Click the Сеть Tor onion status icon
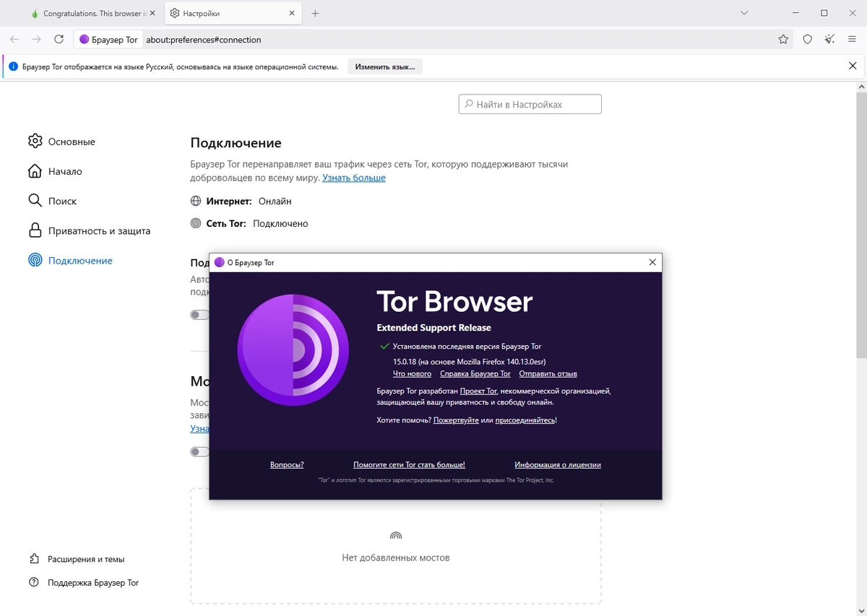Image resolution: width=867 pixels, height=616 pixels. coord(196,224)
